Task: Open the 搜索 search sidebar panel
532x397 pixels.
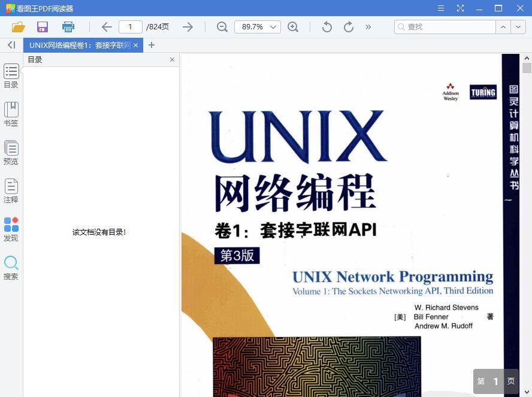Action: click(x=11, y=268)
